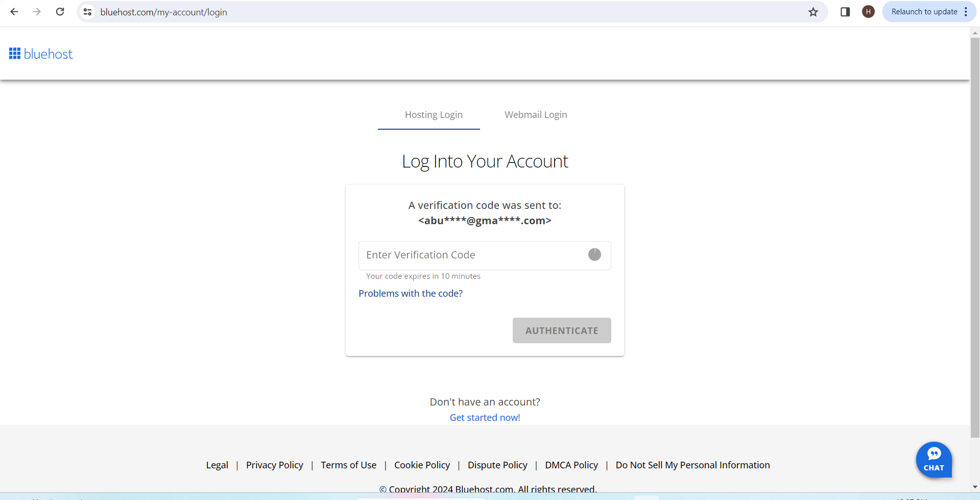The width and height of the screenshot is (980, 500).
Task: Open the Chrome profile avatar H
Action: pos(868,12)
